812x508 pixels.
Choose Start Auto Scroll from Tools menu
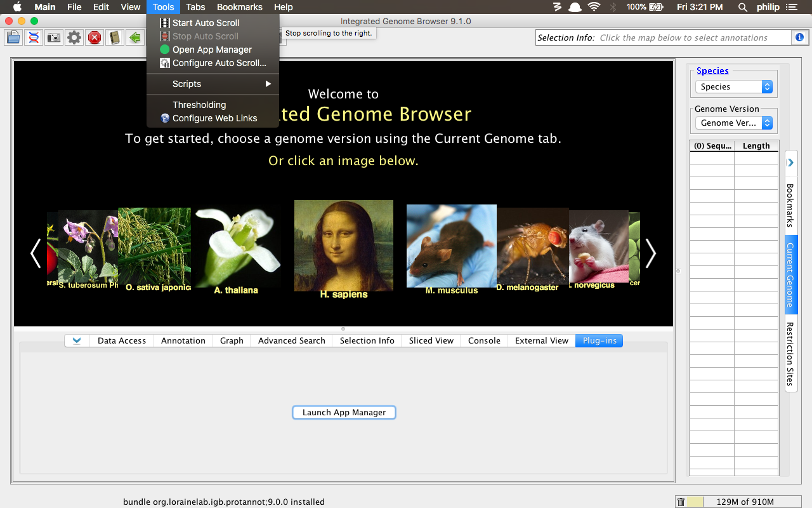point(213,23)
